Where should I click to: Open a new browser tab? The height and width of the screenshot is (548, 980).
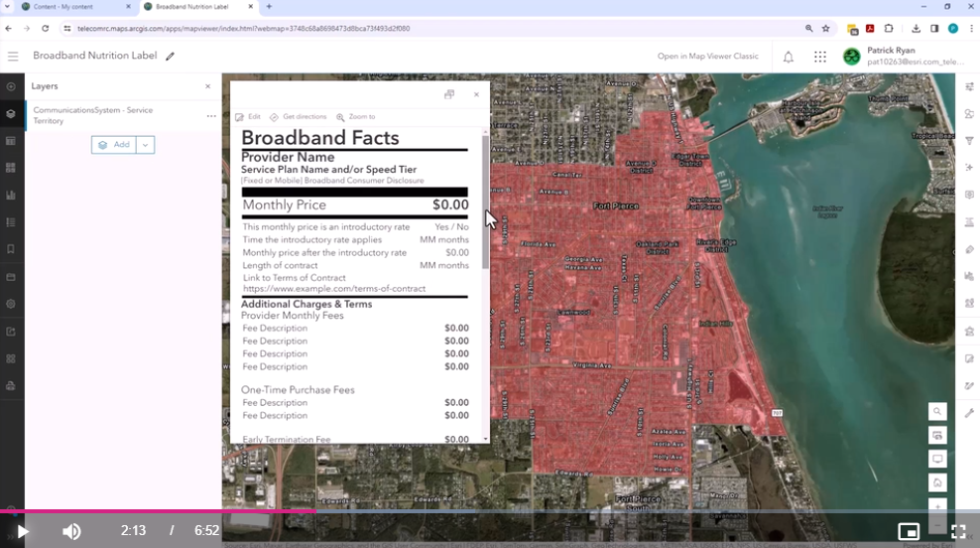(x=269, y=6)
